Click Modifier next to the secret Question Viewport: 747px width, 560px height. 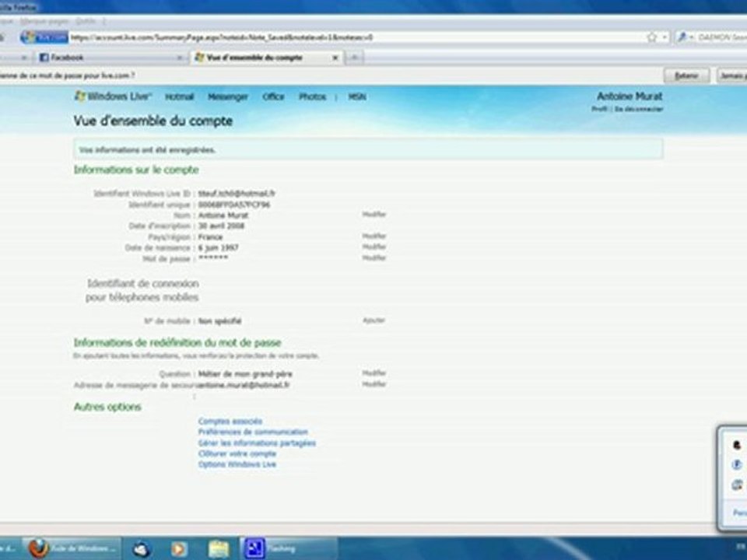pyautogui.click(x=374, y=373)
